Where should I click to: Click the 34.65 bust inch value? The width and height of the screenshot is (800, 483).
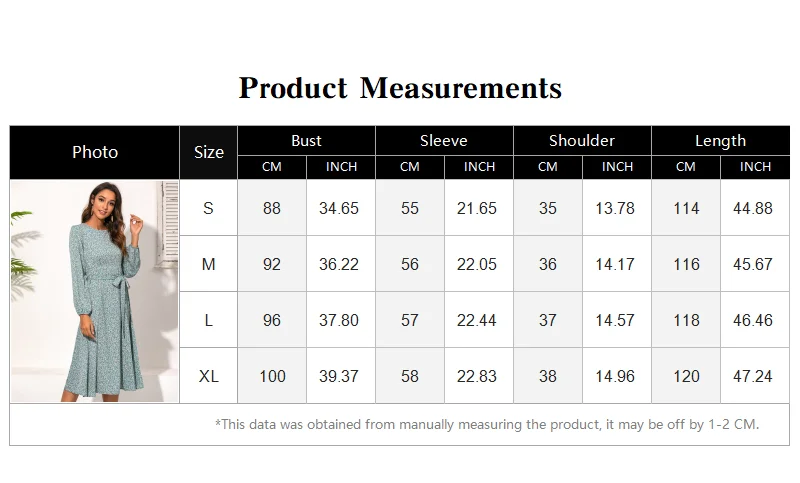[x=340, y=208]
